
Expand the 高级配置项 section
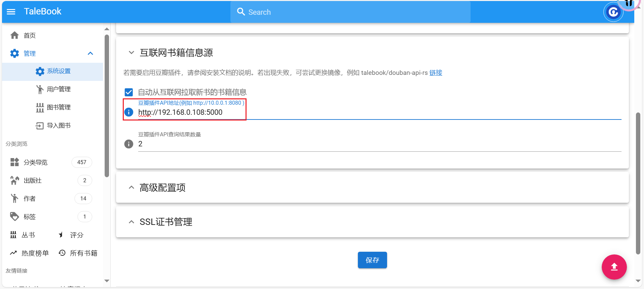click(x=131, y=188)
